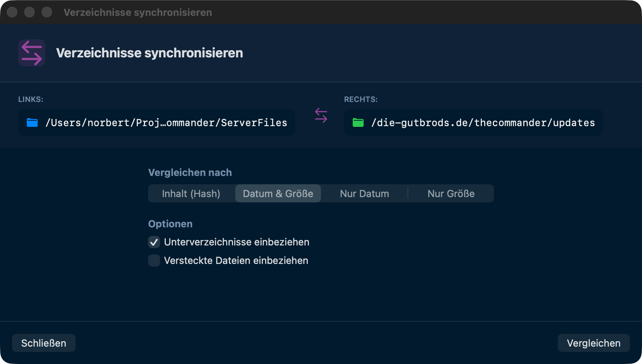Viewport: 642px width, 364px height.
Task: Select "Nur Größe" comparison mode
Action: (451, 193)
